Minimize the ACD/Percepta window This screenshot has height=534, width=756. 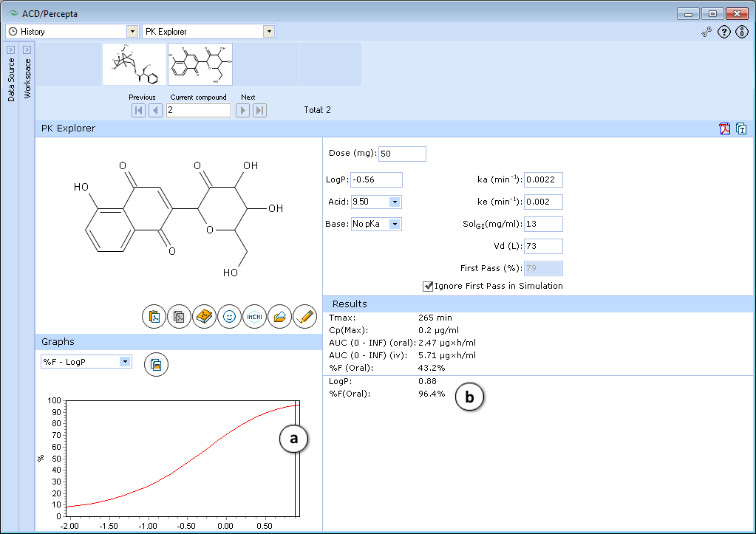pos(688,14)
